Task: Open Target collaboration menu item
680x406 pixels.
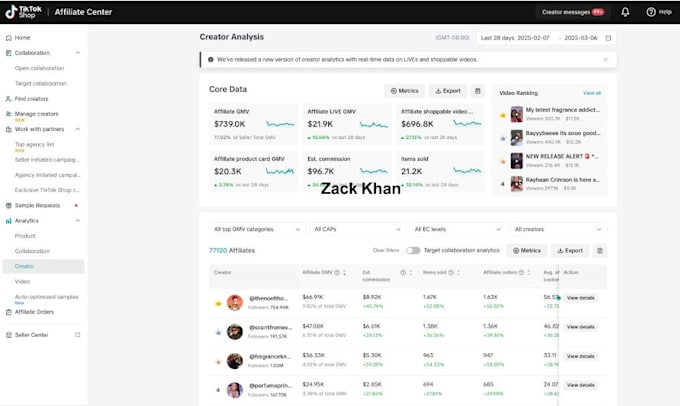Action: click(41, 83)
